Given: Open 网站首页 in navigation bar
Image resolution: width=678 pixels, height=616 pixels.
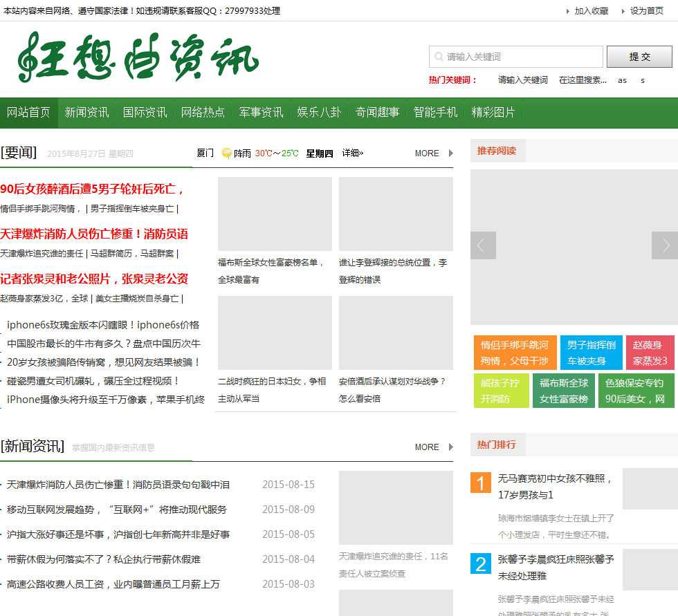Looking at the screenshot, I should [x=28, y=112].
